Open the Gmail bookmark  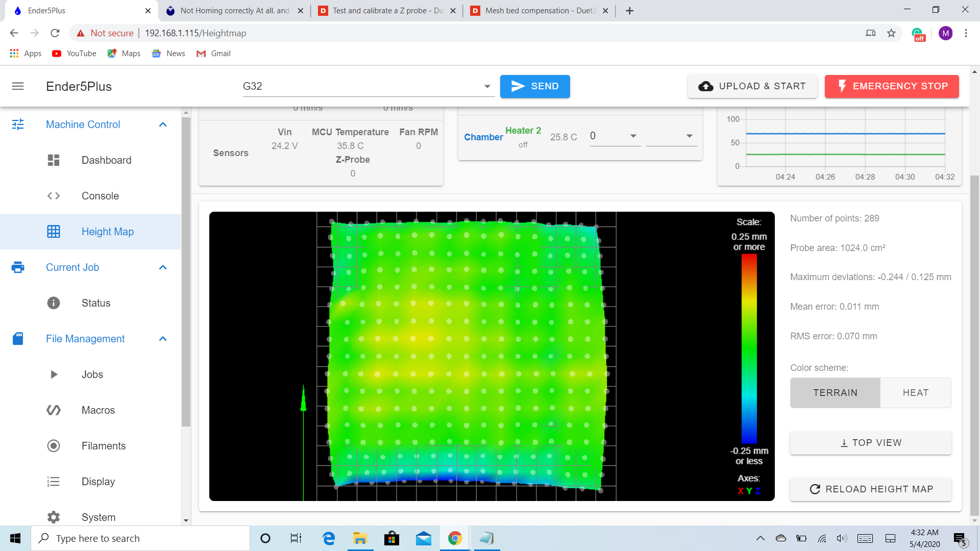tap(213, 54)
